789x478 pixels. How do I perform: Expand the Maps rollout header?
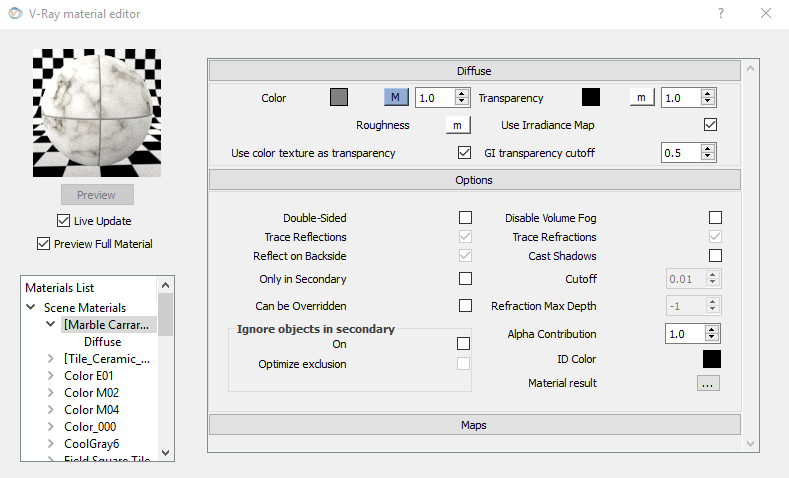tap(474, 425)
